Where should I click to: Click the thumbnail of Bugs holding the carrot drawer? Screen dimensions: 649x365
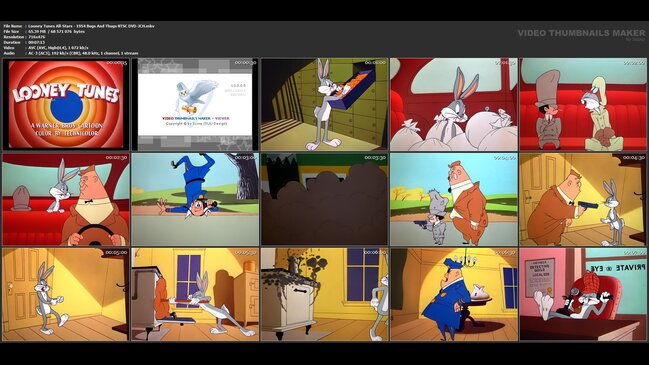(324, 104)
